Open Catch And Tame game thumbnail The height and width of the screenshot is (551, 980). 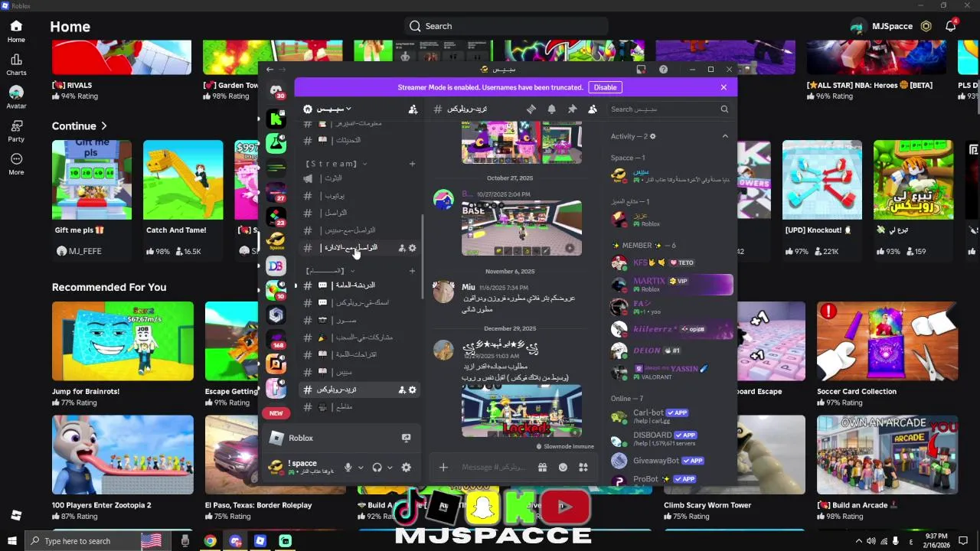click(x=183, y=180)
